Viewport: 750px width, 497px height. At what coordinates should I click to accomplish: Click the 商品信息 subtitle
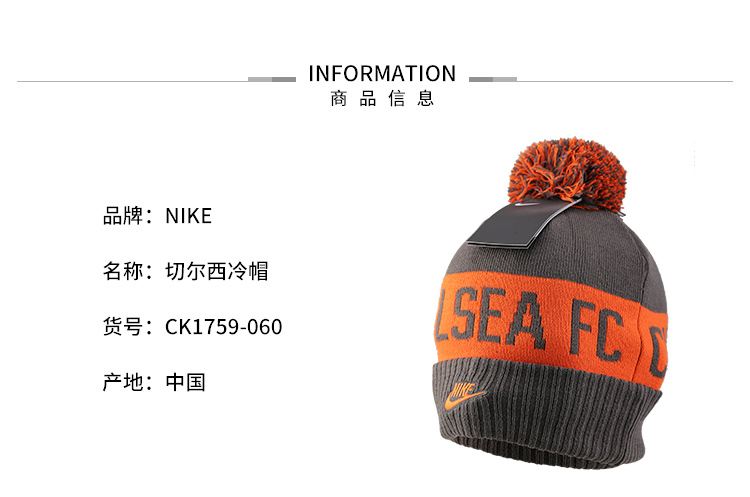(x=382, y=99)
